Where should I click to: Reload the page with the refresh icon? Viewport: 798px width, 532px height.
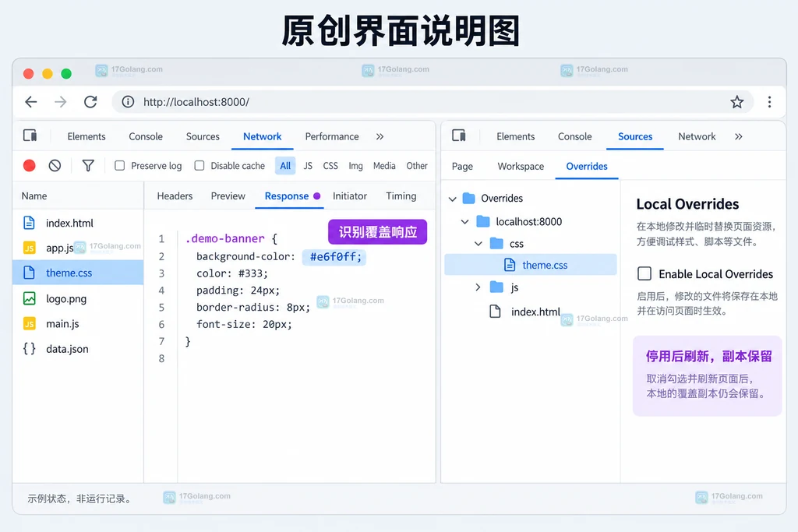[90, 102]
